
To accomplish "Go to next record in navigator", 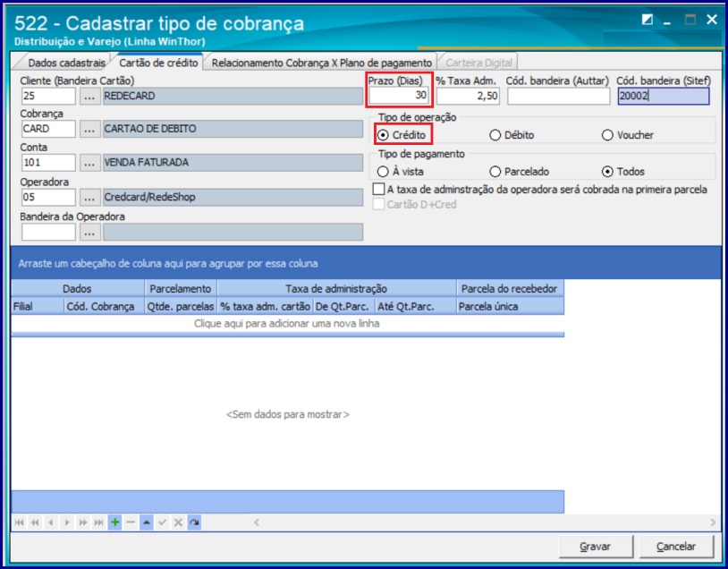I will point(67,522).
